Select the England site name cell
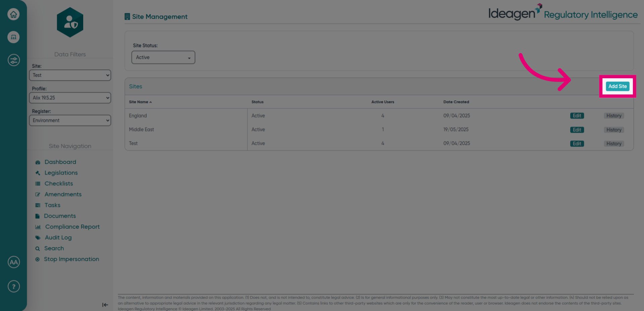Screen dimensions: 644x311 coord(138,116)
